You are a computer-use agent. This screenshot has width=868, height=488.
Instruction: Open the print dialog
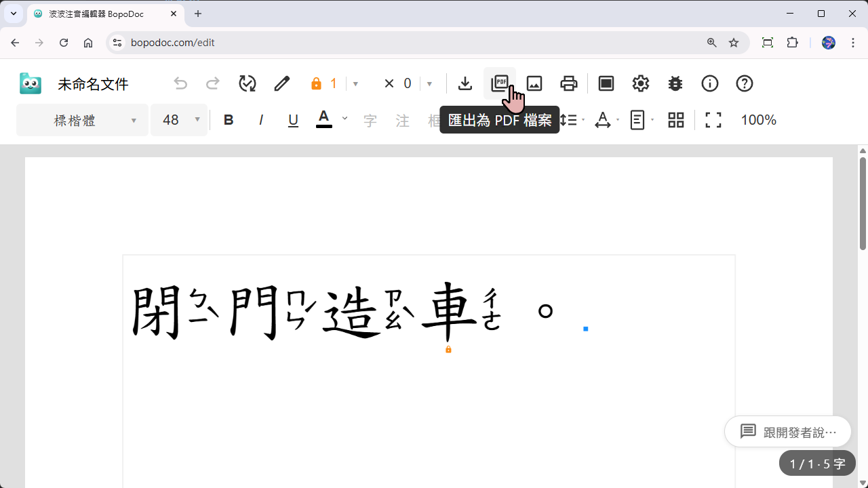click(x=569, y=83)
